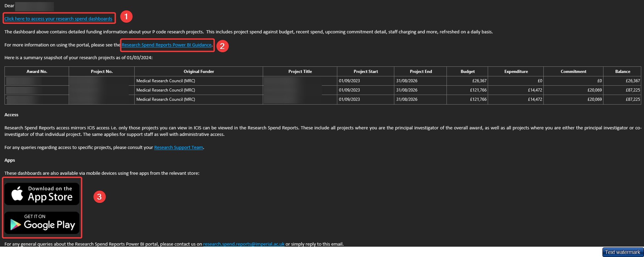Open the research spend dashboards link
Image resolution: width=644 pixels, height=257 pixels.
coord(58,19)
